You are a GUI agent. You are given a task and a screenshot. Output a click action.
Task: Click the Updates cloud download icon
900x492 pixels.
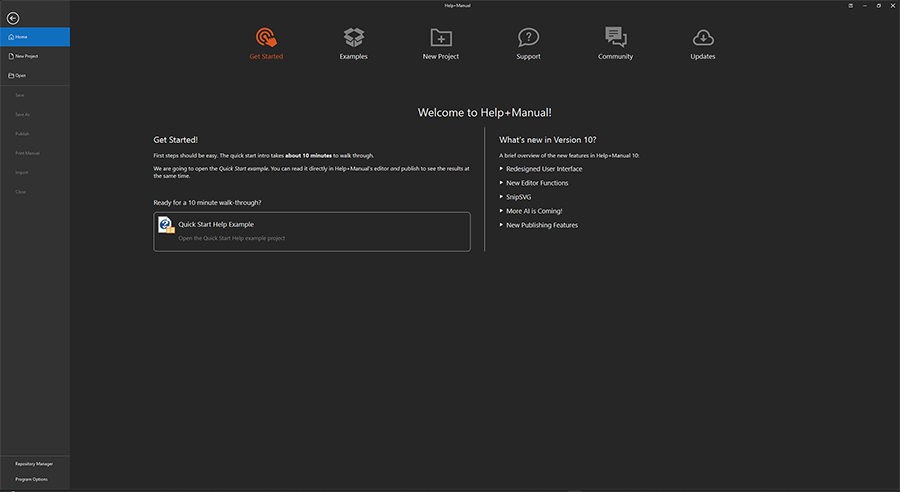point(703,38)
